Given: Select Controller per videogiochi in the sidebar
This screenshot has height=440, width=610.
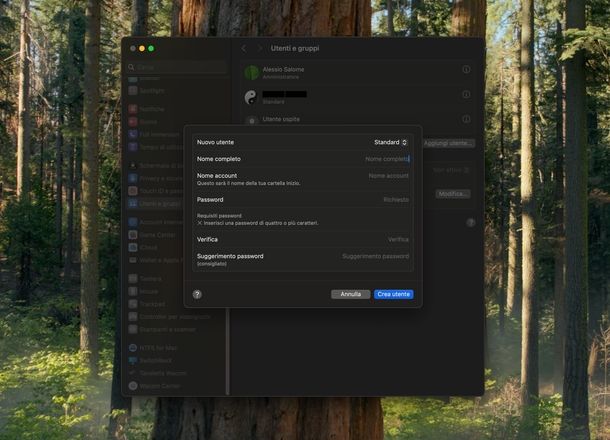Looking at the screenshot, I should tap(170, 317).
